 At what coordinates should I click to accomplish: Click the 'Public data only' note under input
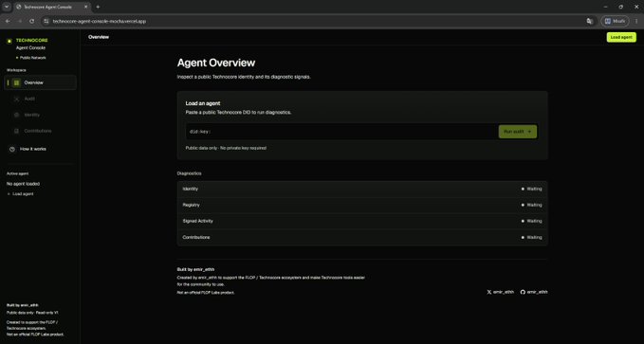click(x=226, y=148)
